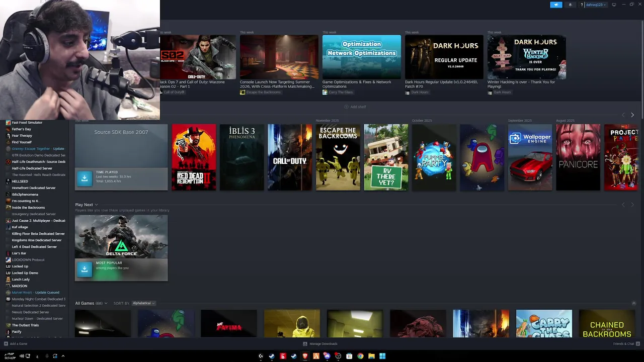Image resolution: width=644 pixels, height=362 pixels.
Task: Open Escape the Backrooms game cover
Action: point(338,157)
